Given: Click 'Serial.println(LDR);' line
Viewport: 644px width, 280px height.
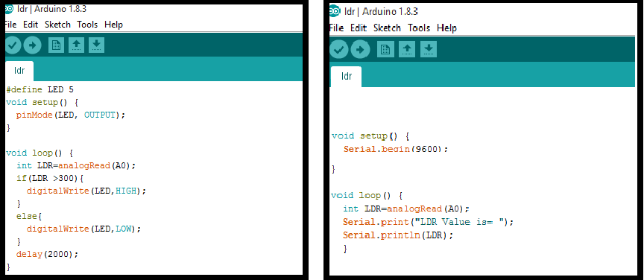Looking at the screenshot, I should [398, 235].
